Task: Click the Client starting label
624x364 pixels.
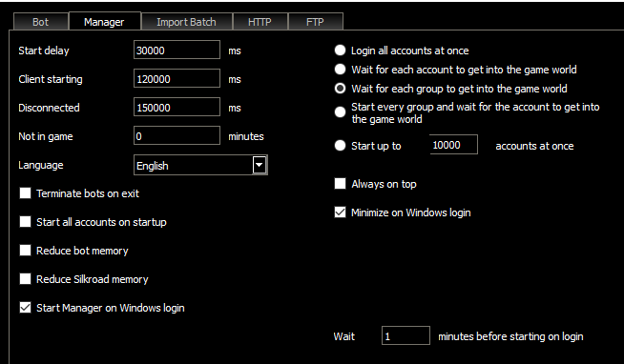Action: click(51, 79)
